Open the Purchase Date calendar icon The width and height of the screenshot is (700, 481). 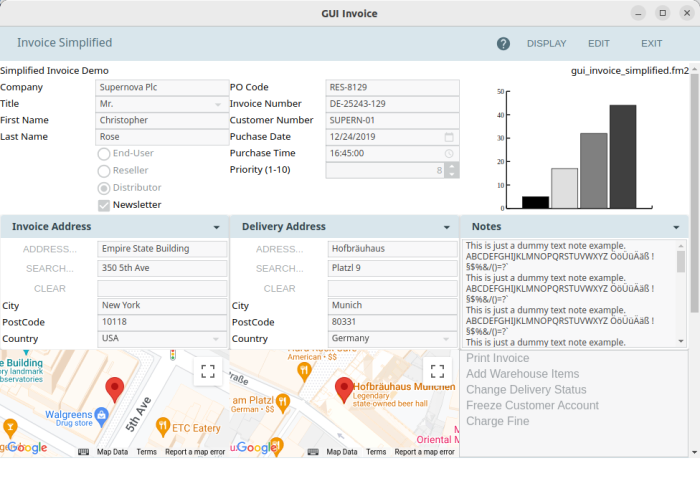point(450,137)
